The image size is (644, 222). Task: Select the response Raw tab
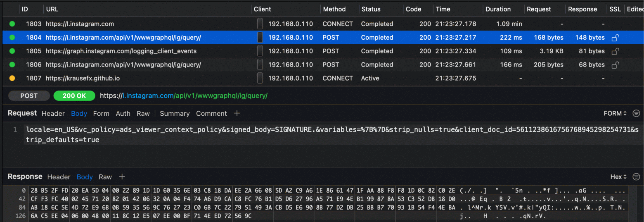105,177
